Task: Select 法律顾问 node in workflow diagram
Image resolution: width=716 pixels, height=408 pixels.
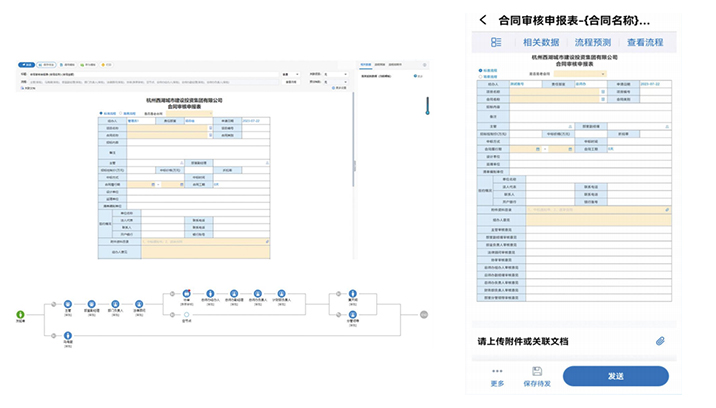Action: coord(139,304)
